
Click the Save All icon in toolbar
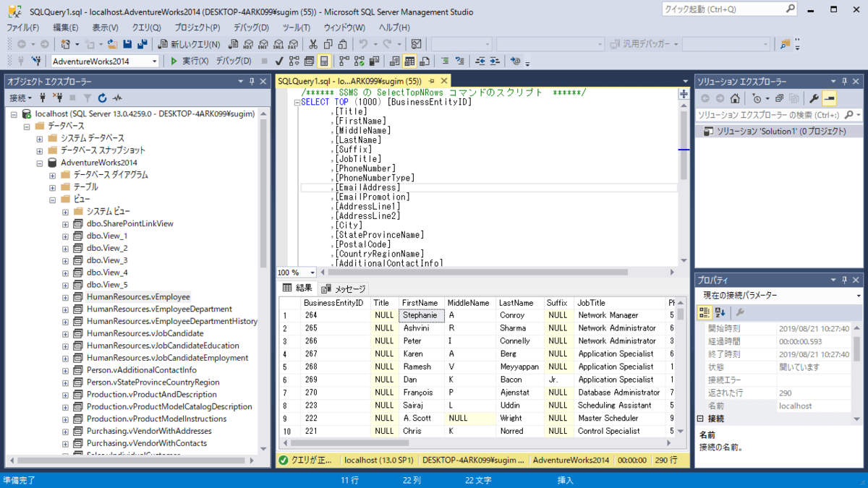pyautogui.click(x=142, y=44)
